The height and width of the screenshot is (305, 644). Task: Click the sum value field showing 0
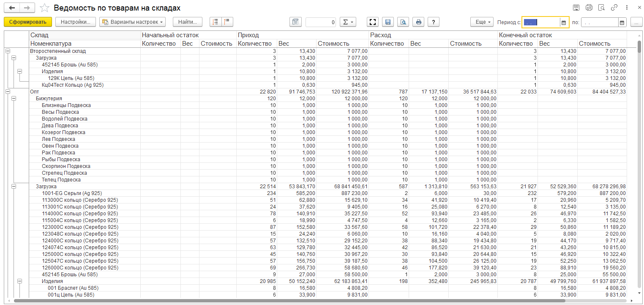tap(321, 22)
